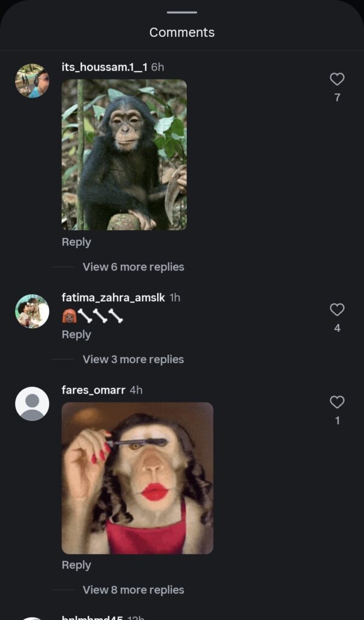364x620 pixels.
Task: Expand View 6 more replies
Action: click(134, 267)
